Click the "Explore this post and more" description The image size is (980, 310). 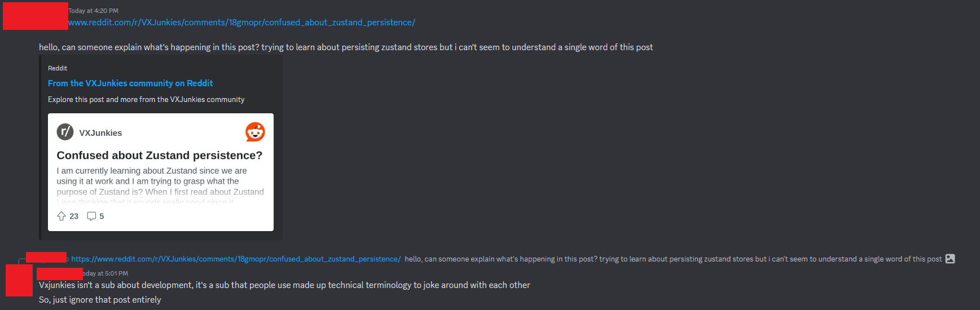pyautogui.click(x=146, y=100)
